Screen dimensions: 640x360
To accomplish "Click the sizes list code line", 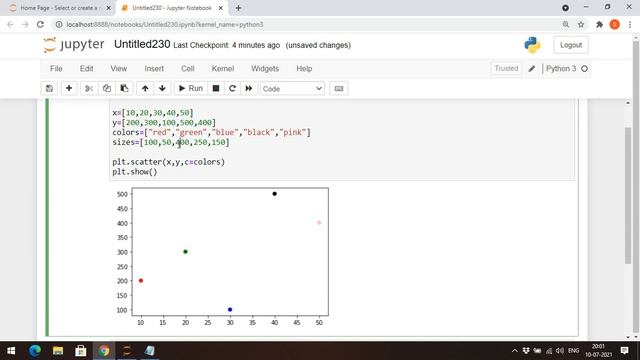I will click(x=171, y=142).
